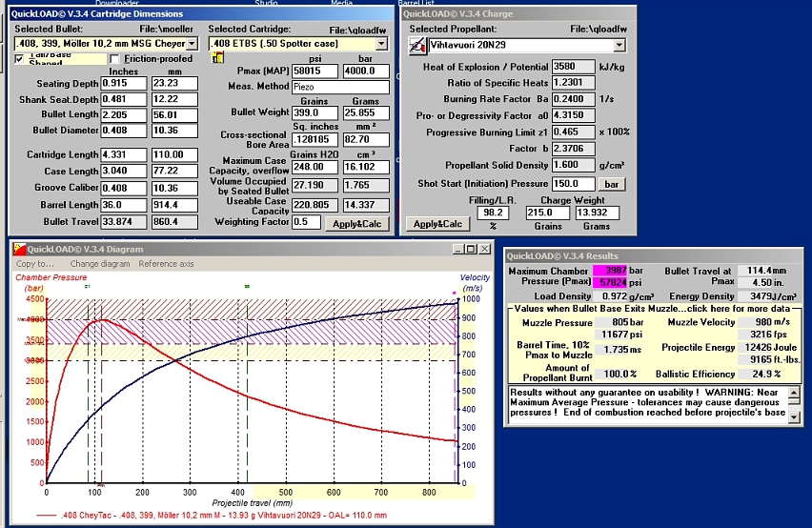Open the Selected Propellant dropdown
Image resolution: width=812 pixels, height=528 pixels.
619,46
